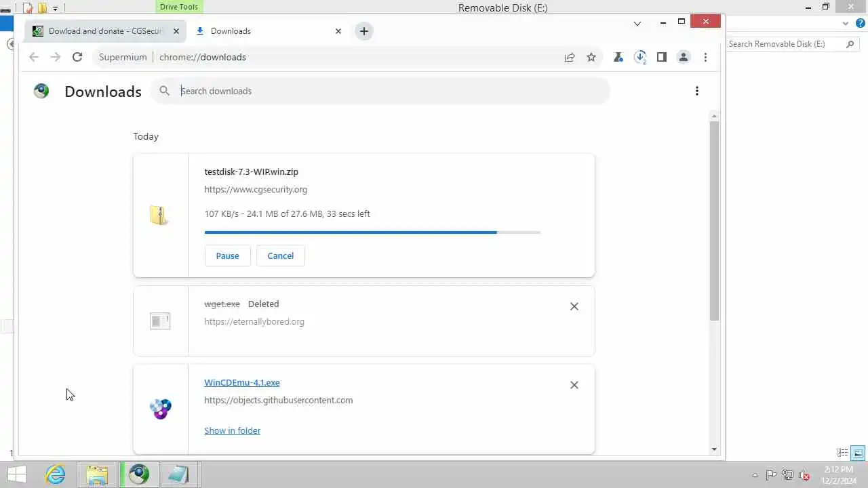This screenshot has height=488, width=868.
Task: Click the magnifier icon in search downloads
Action: pyautogui.click(x=165, y=91)
